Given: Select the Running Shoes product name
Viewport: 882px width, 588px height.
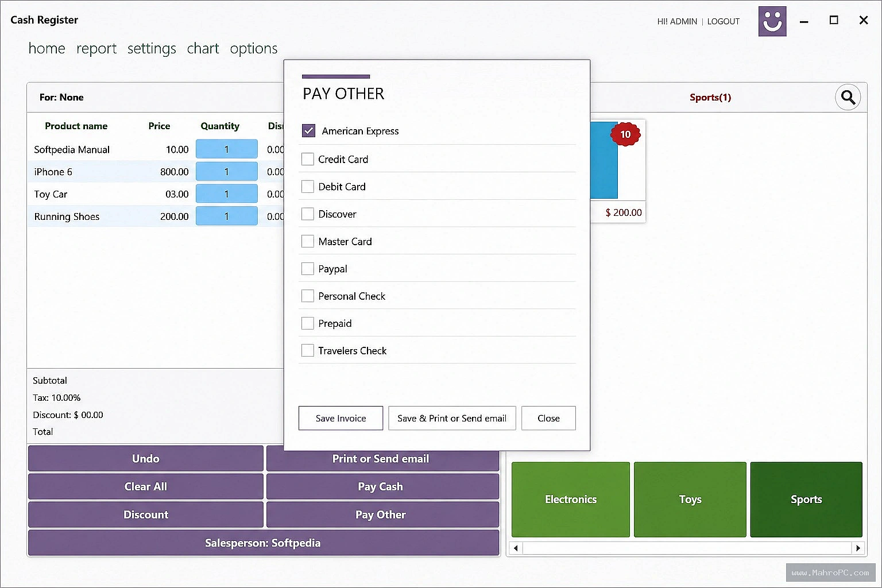Looking at the screenshot, I should pos(67,216).
